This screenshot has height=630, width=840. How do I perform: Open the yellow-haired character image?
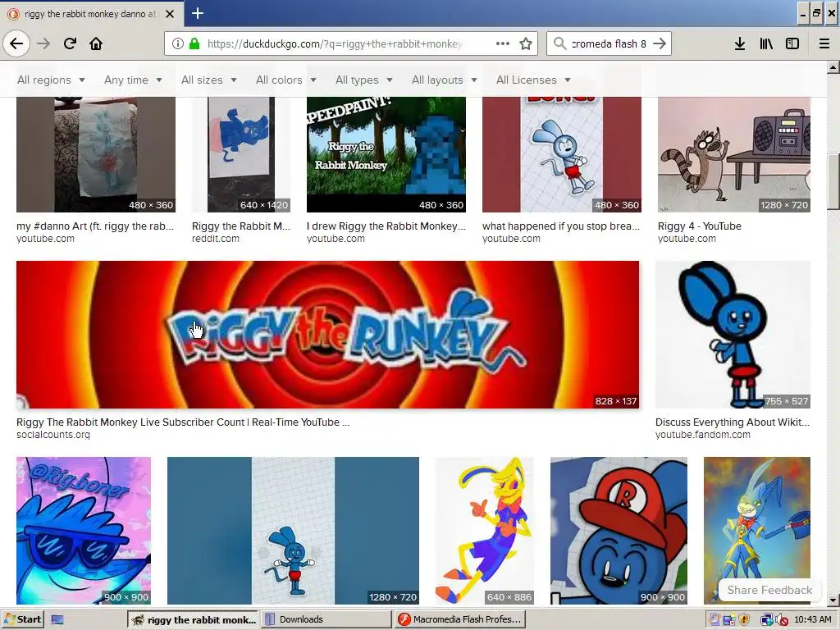pos(484,531)
